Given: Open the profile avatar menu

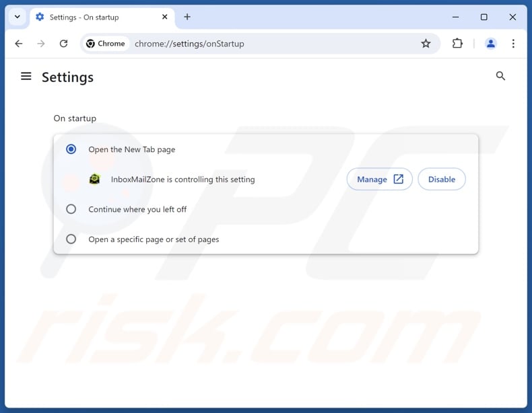Looking at the screenshot, I should (491, 43).
